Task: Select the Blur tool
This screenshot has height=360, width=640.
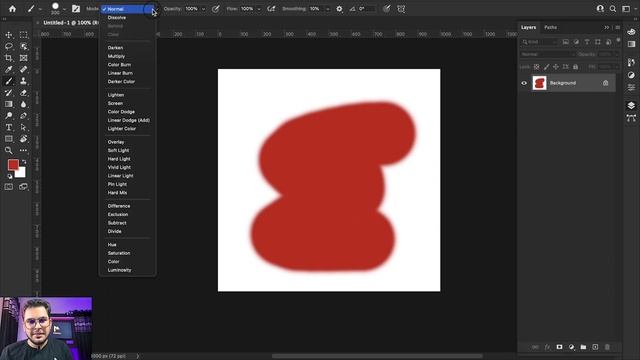Action: [24, 104]
